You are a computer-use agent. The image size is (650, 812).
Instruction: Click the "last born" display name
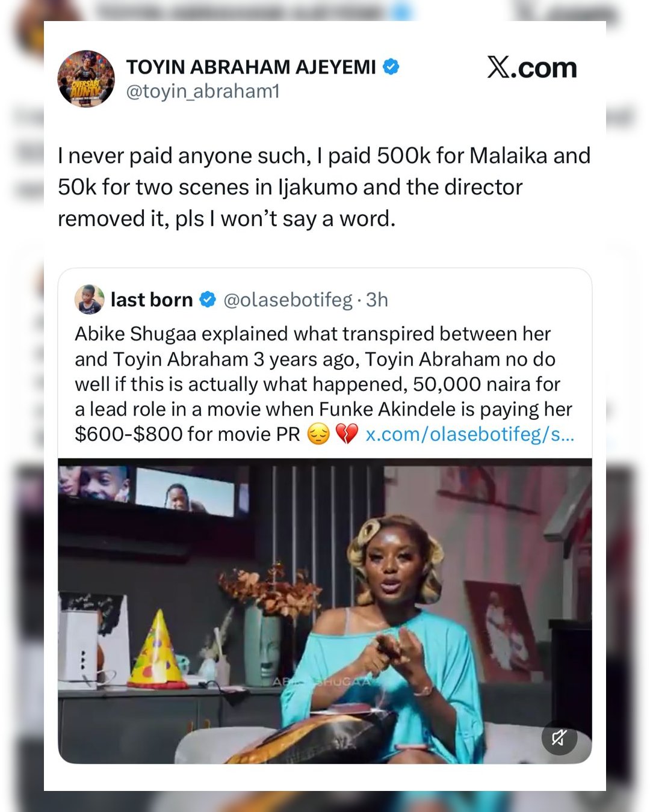[152, 300]
